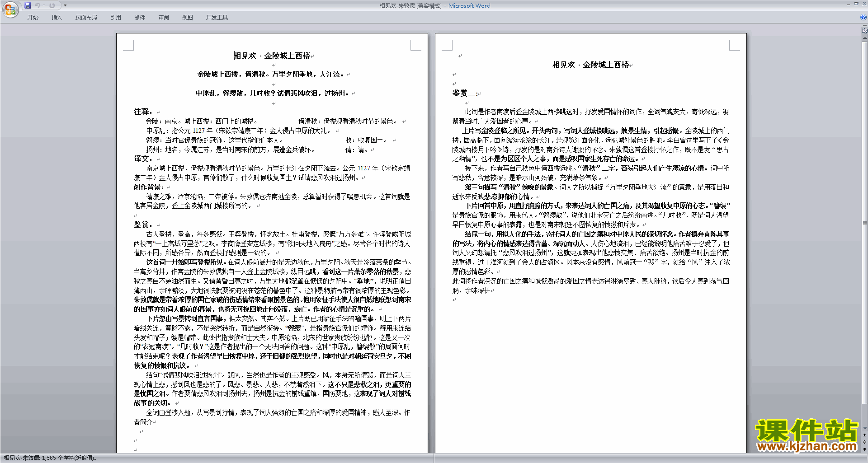Click the page one title 相见欢·金陵城上西楼
868x463 pixels.
(x=272, y=56)
